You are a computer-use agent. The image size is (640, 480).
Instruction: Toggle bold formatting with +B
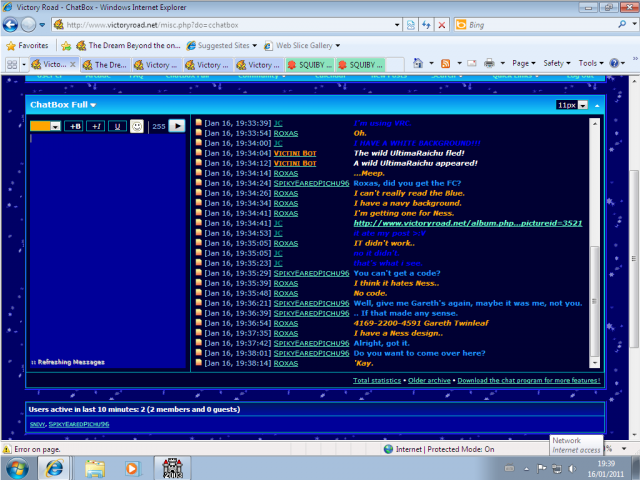click(74, 126)
